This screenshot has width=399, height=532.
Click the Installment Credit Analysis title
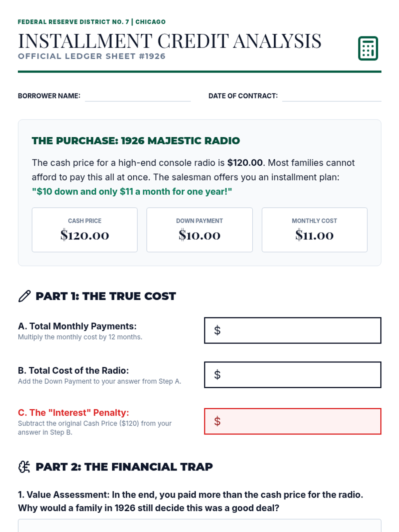click(170, 41)
